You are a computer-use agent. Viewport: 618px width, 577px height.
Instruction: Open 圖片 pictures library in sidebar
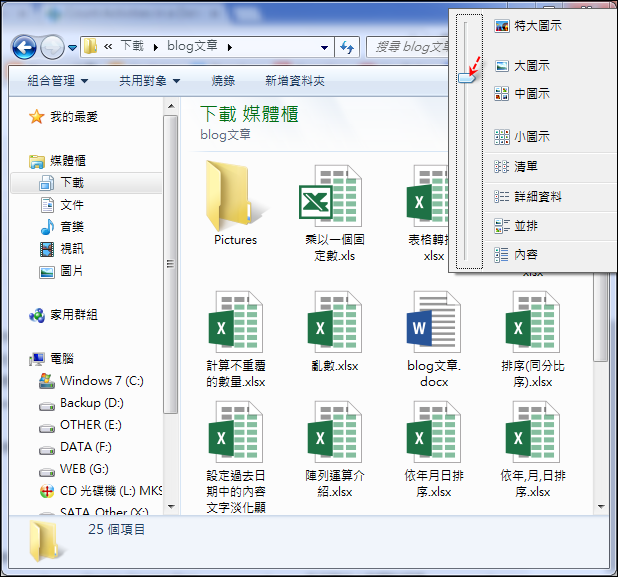(61, 271)
